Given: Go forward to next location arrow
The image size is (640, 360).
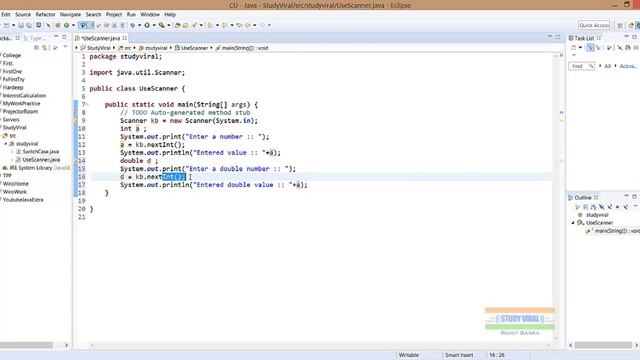Looking at the screenshot, I should tap(262, 25).
